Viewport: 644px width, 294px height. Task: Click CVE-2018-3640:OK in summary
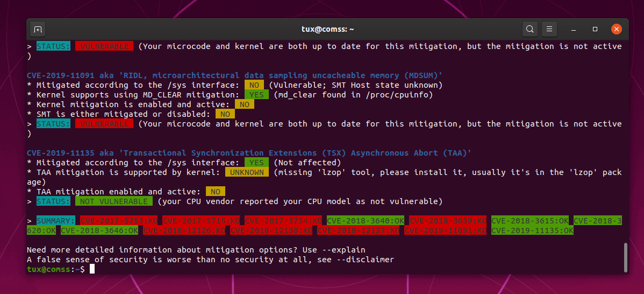tap(366, 221)
